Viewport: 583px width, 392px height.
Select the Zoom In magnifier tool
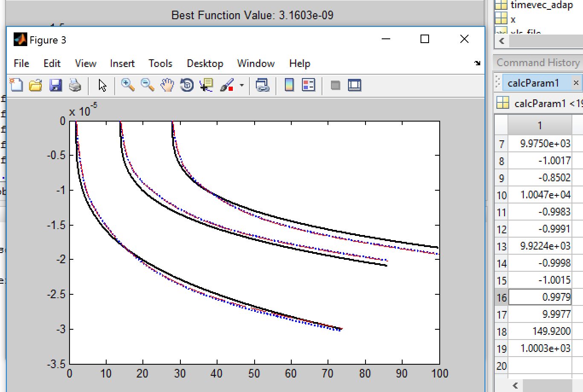pyautogui.click(x=128, y=85)
